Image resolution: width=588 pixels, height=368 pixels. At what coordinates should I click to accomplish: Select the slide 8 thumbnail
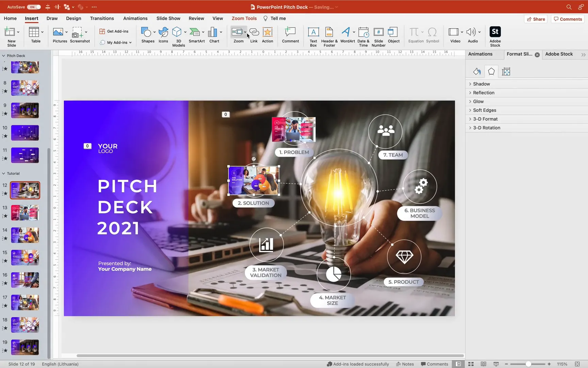click(24, 88)
